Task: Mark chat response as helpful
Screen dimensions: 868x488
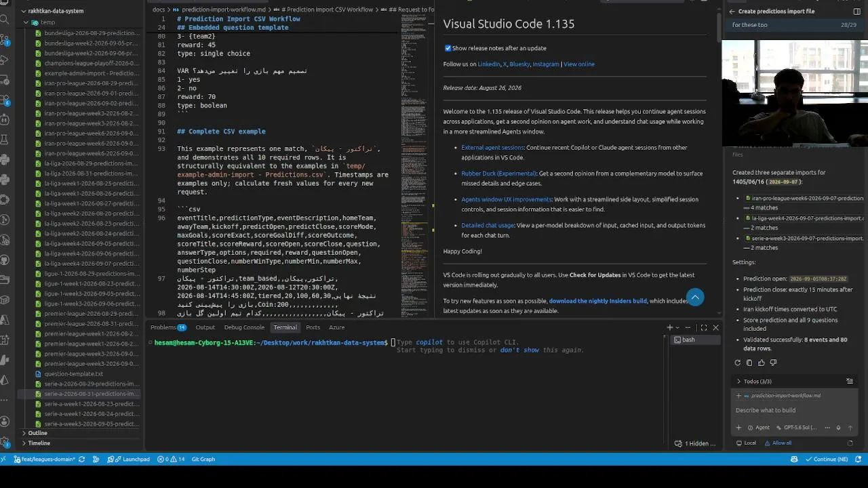Action: click(761, 363)
